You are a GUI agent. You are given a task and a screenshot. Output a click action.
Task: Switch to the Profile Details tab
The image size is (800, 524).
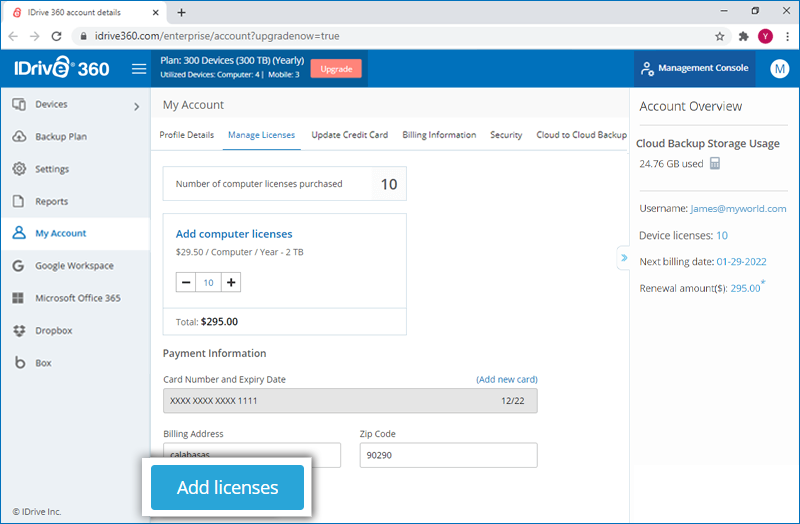[186, 135]
